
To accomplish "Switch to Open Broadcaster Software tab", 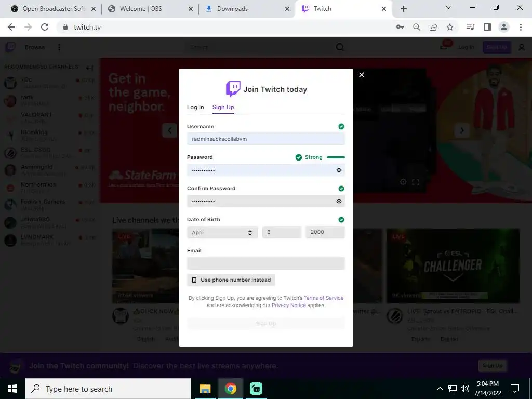I will tap(52, 9).
